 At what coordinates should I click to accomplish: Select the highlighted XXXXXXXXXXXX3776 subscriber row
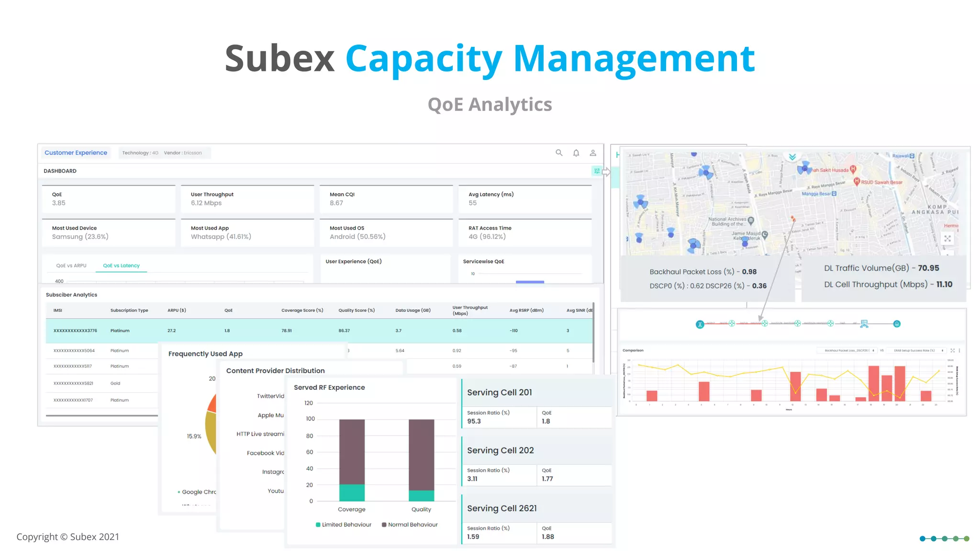point(319,331)
